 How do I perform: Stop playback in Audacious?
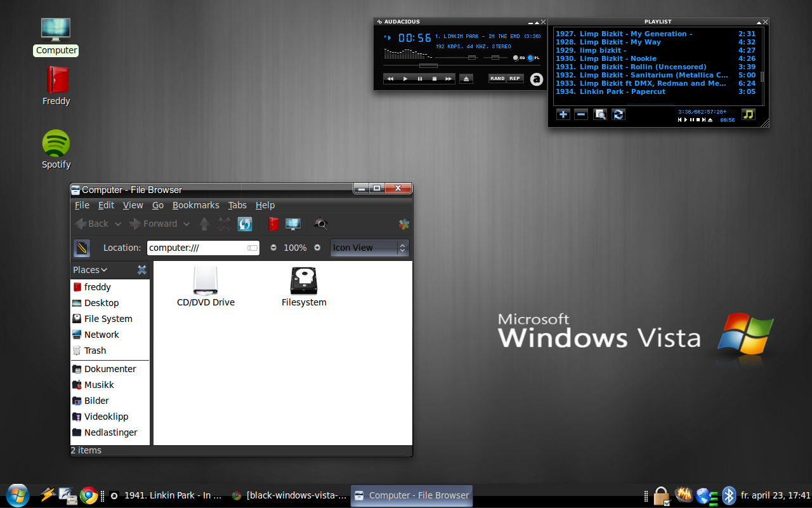pyautogui.click(x=434, y=79)
